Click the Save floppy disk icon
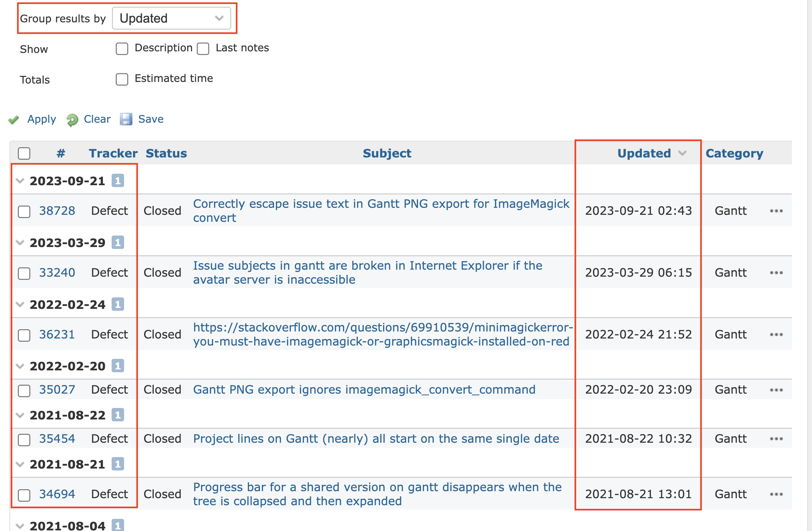Viewport: 812px width, 531px height. [126, 119]
